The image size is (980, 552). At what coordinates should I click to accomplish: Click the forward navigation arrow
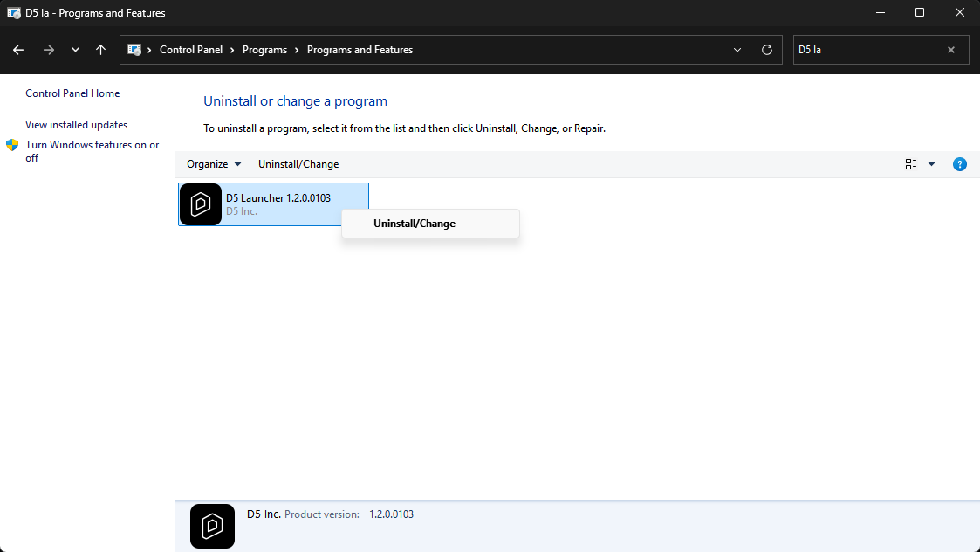click(48, 50)
